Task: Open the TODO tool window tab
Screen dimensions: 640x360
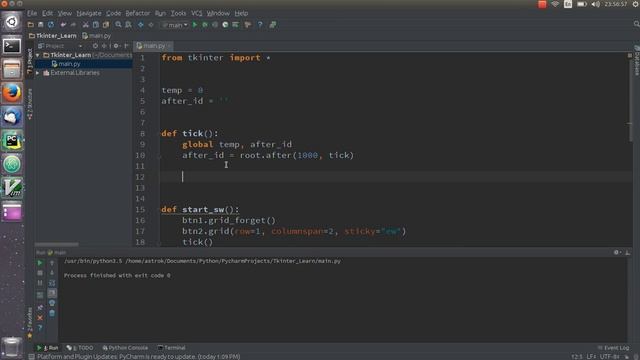Action: [x=80, y=348]
